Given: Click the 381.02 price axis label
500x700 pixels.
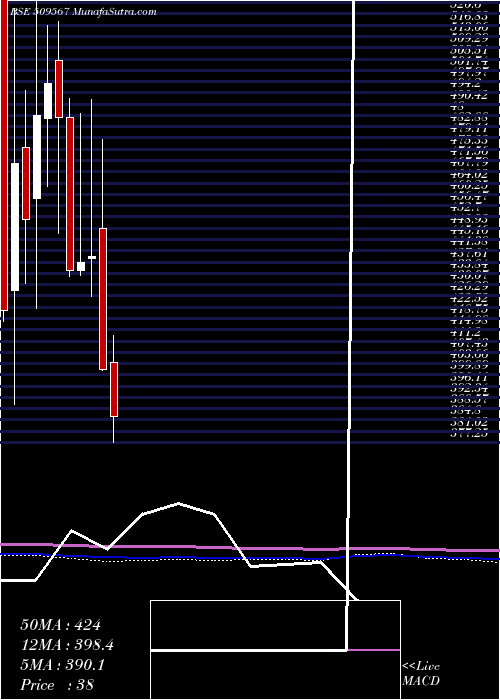Looking at the screenshot, I should pyautogui.click(x=469, y=422).
